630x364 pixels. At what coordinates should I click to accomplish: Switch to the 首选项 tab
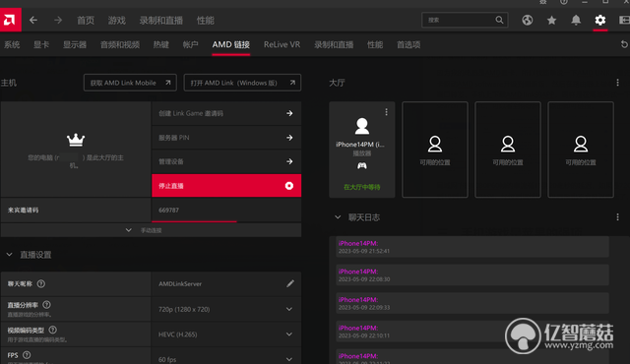(409, 44)
